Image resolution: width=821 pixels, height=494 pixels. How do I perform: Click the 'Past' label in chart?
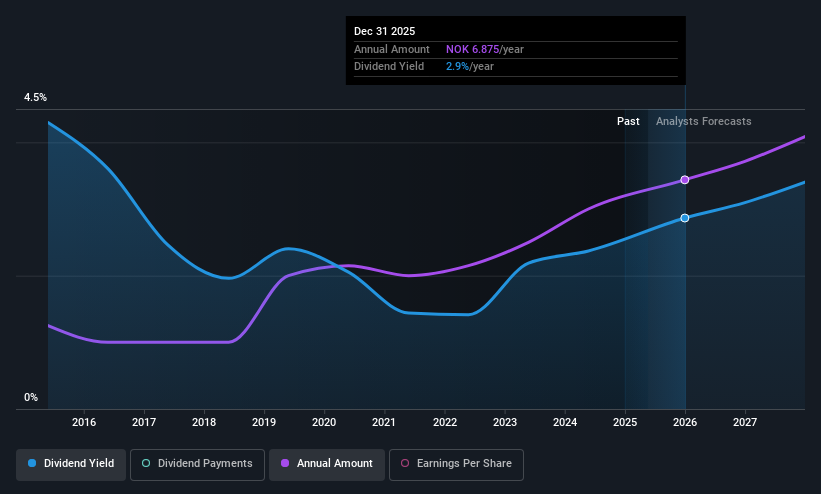coord(628,121)
